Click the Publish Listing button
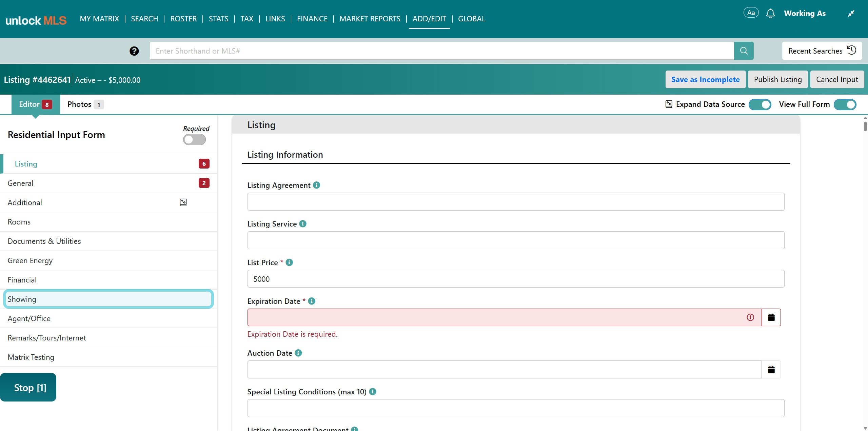This screenshot has width=868, height=431. click(778, 79)
